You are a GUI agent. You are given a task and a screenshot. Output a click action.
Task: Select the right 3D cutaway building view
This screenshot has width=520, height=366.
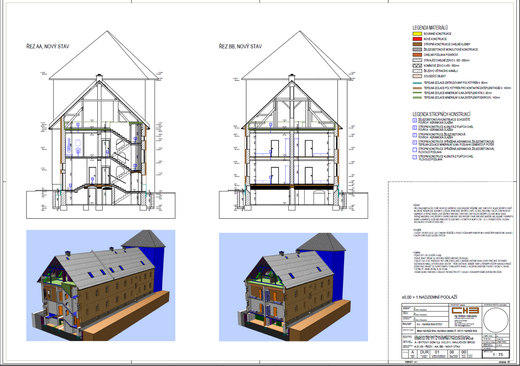[x=293, y=287]
